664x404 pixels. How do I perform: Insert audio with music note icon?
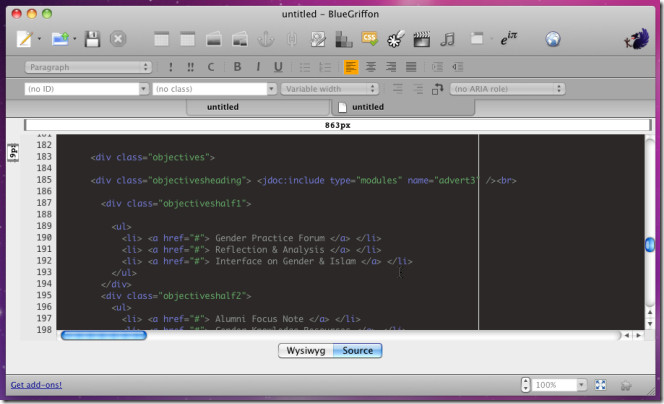pos(447,39)
